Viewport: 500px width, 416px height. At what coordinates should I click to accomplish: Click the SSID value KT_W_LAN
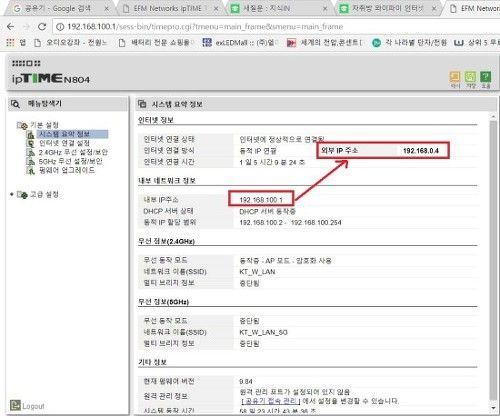(257, 272)
